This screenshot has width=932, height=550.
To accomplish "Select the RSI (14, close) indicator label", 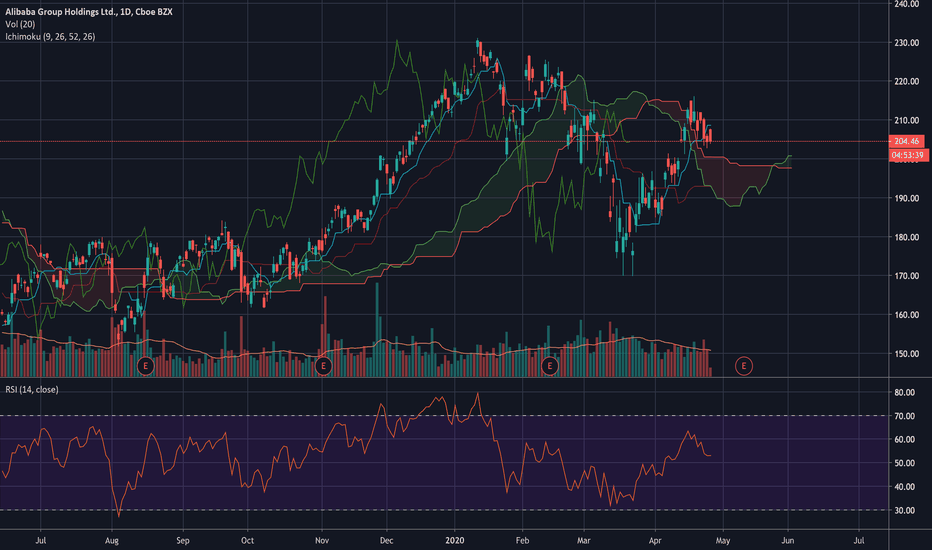I will (x=32, y=389).
